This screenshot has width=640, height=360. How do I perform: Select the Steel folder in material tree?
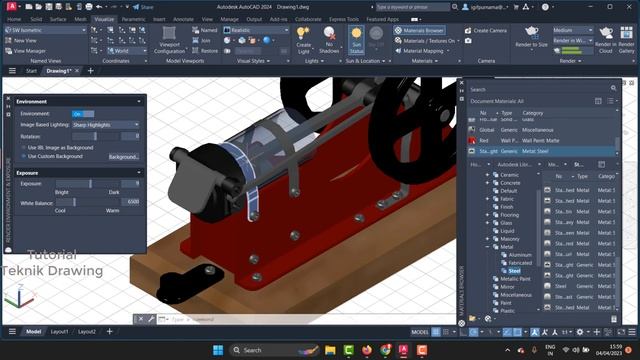(x=514, y=271)
